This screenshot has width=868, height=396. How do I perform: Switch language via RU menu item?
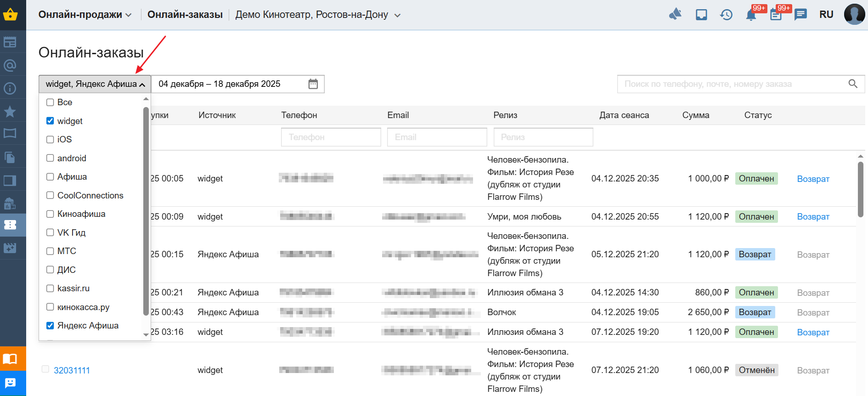coord(826,15)
